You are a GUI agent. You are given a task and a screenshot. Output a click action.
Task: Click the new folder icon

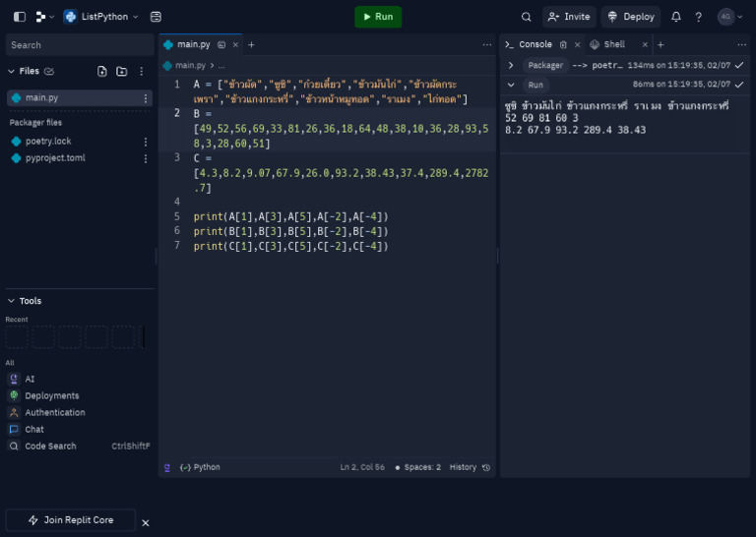click(122, 71)
